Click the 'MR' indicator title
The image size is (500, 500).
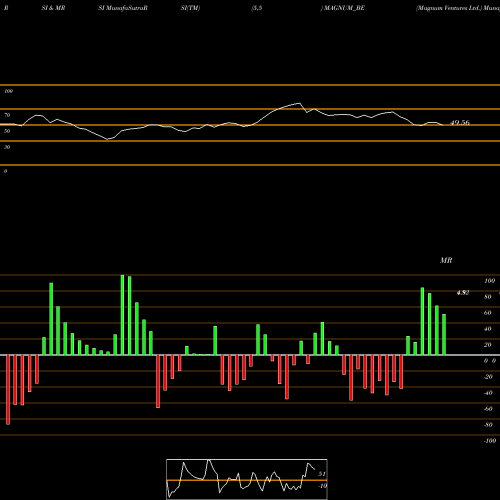pyautogui.click(x=446, y=260)
